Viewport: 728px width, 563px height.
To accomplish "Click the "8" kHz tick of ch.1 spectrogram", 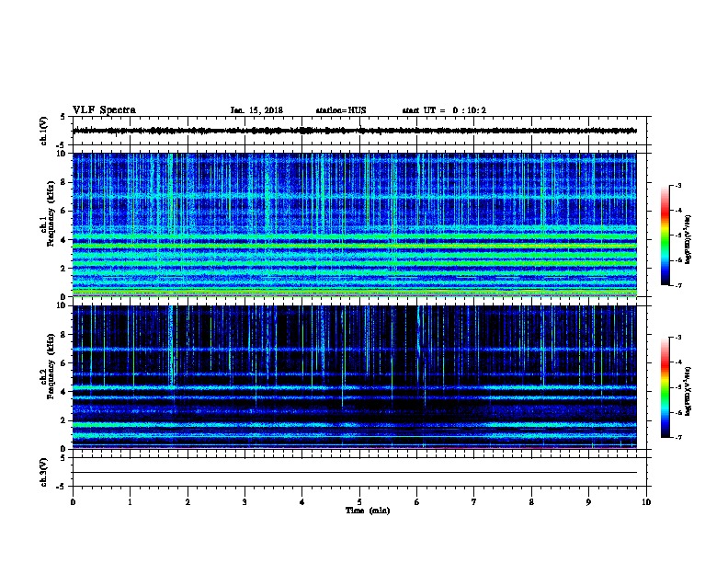I will pos(63,182).
